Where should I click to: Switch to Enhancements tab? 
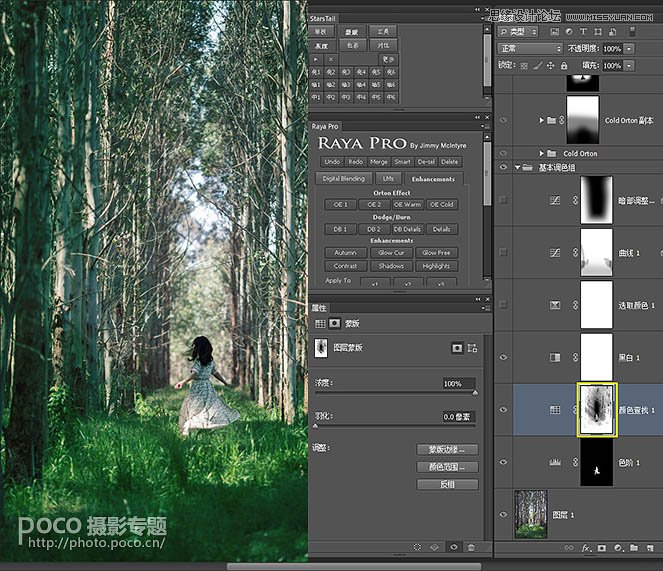coord(433,179)
